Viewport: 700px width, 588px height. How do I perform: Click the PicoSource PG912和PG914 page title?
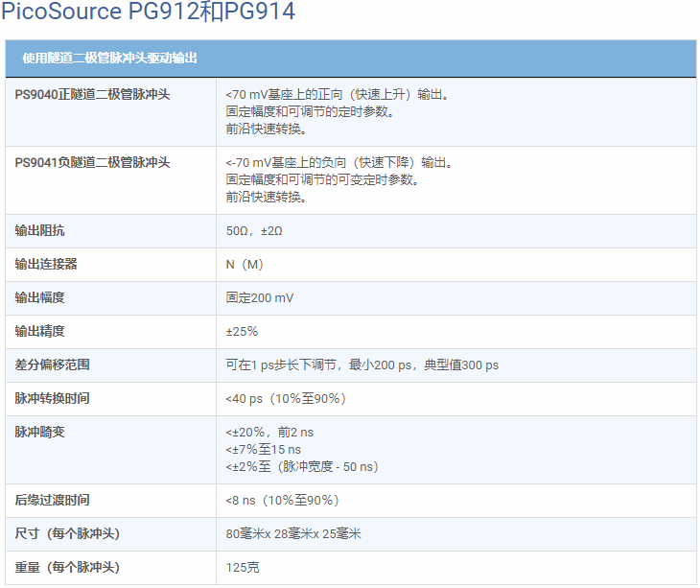tap(149, 12)
